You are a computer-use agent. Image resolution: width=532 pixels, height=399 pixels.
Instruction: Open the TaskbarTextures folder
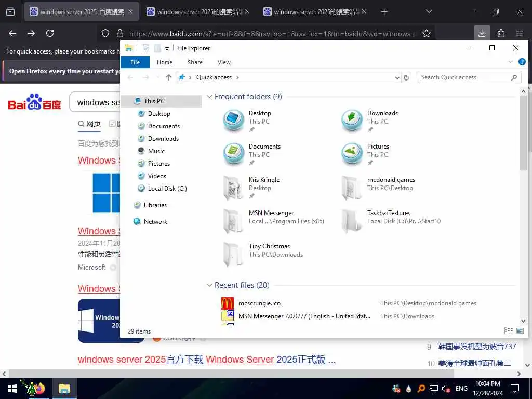pyautogui.click(x=391, y=220)
